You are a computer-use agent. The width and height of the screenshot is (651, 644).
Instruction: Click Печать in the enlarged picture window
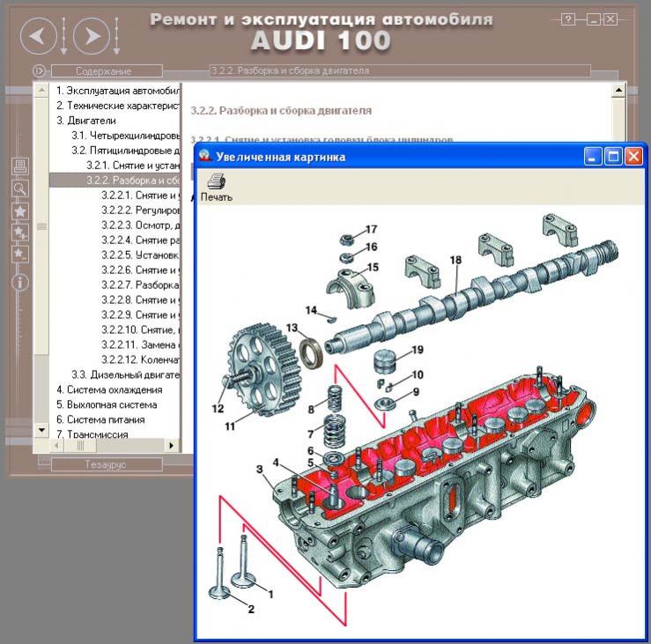[x=217, y=188]
